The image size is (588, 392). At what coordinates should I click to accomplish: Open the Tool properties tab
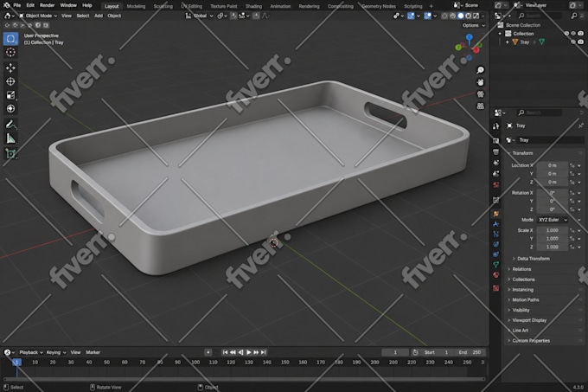[x=495, y=126]
